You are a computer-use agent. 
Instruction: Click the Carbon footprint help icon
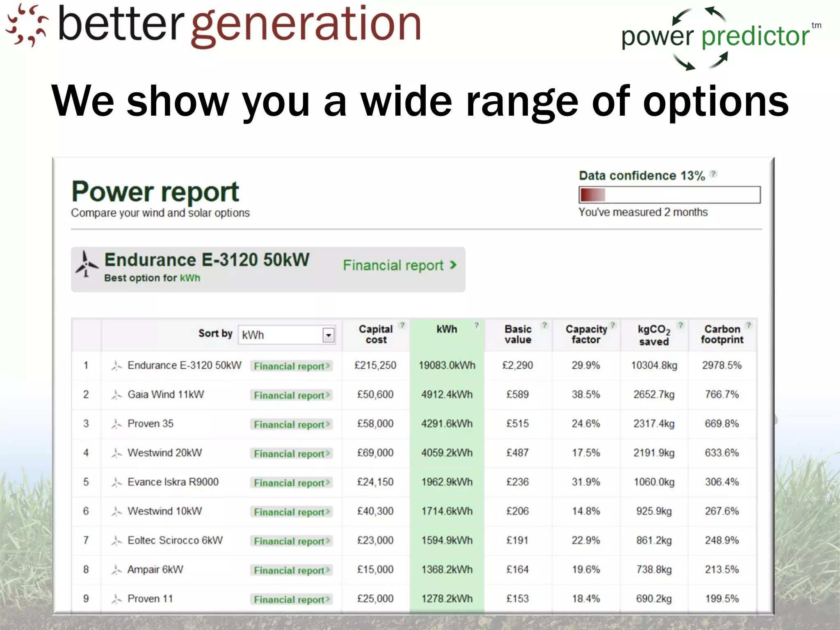click(x=749, y=325)
